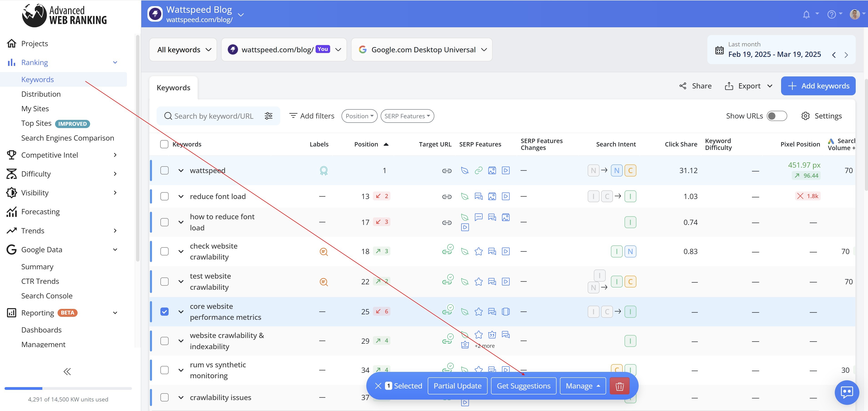The image size is (868, 411).
Task: Click the KW units usage progress bar
Action: tap(68, 388)
